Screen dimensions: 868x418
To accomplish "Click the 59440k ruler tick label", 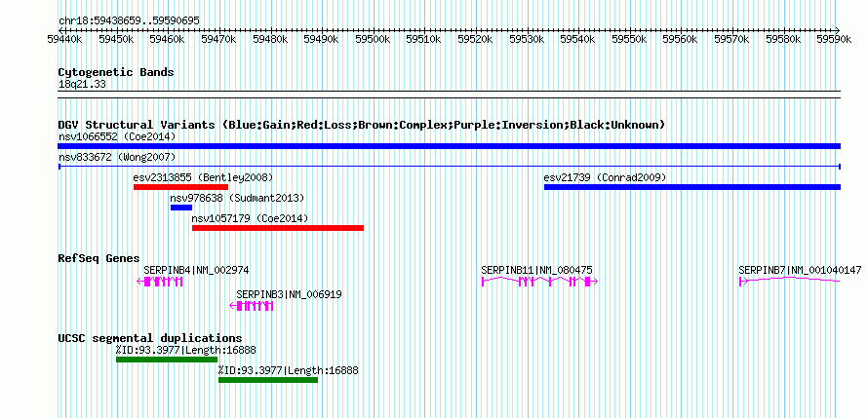I will tap(66, 39).
